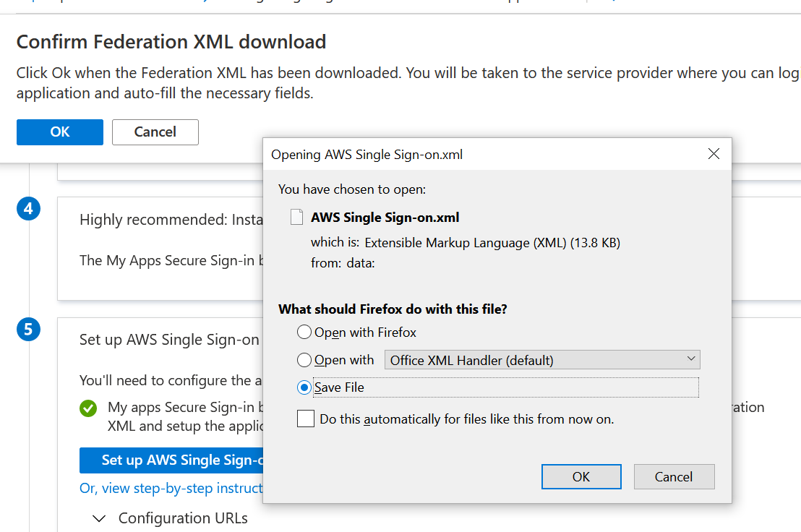Click the green checkmark status icon
The height and width of the screenshot is (532, 801).
coord(88,408)
